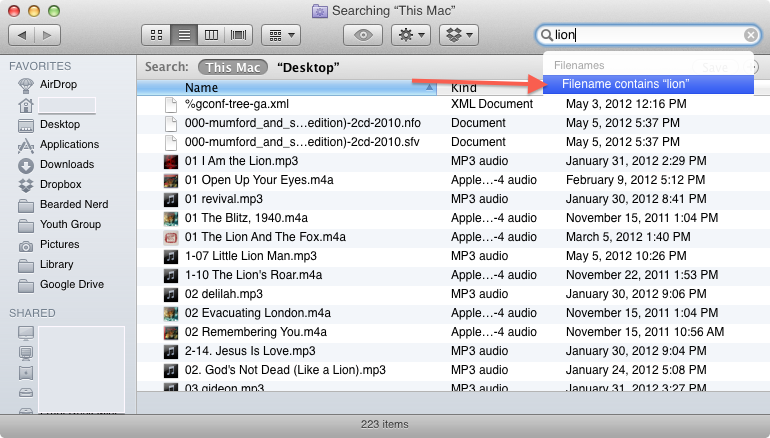Open Google Drive in the sidebar
770x438 pixels.
click(72, 284)
